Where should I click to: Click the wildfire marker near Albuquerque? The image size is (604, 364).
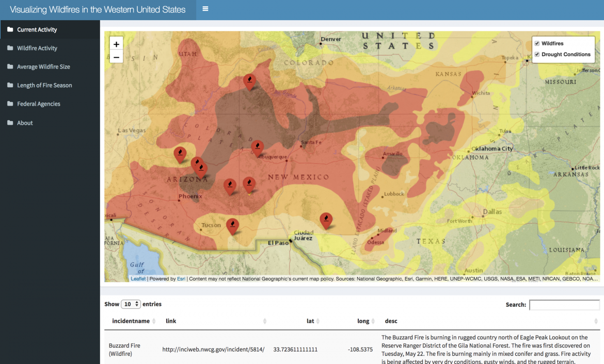pos(257,148)
